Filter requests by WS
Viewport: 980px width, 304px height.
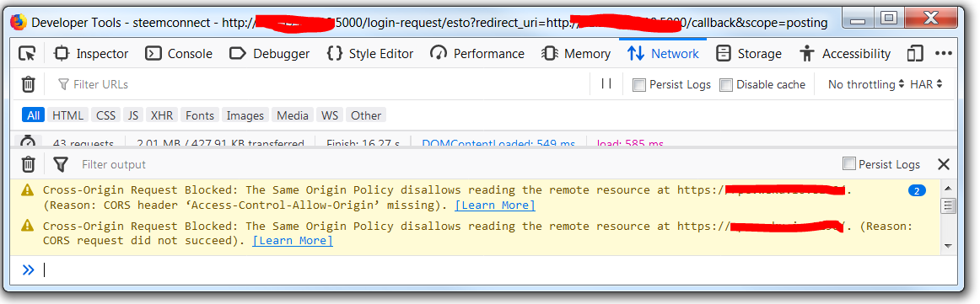click(330, 115)
